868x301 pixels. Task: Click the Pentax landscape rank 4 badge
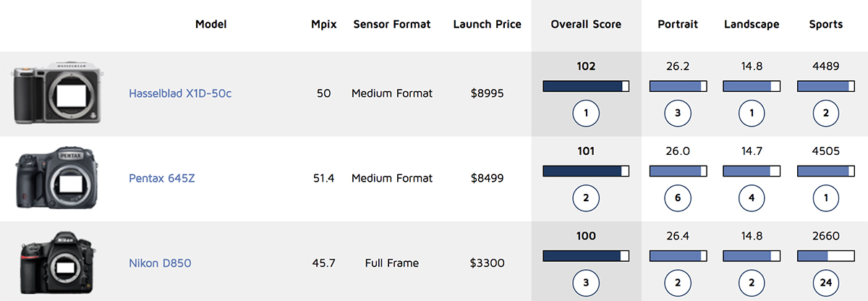pyautogui.click(x=752, y=198)
